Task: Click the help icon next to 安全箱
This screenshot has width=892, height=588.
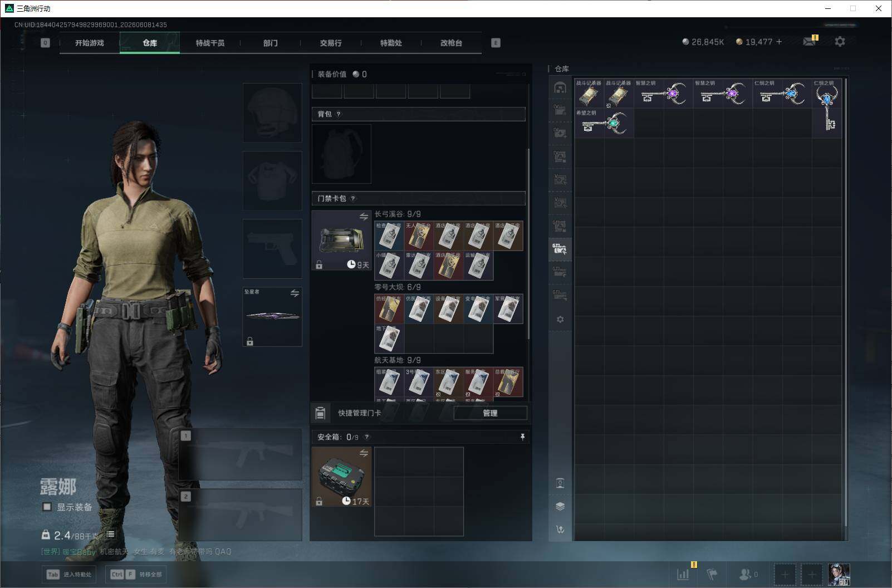Action: (366, 437)
